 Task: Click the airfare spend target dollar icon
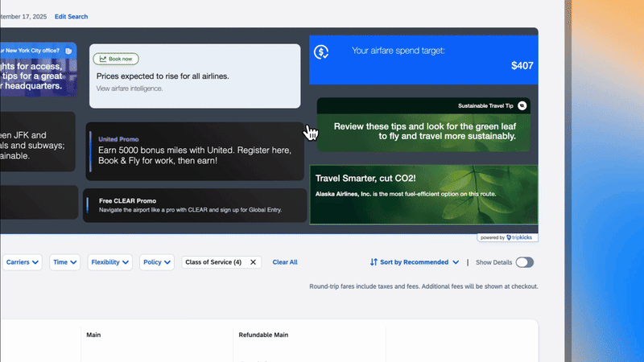pyautogui.click(x=321, y=52)
